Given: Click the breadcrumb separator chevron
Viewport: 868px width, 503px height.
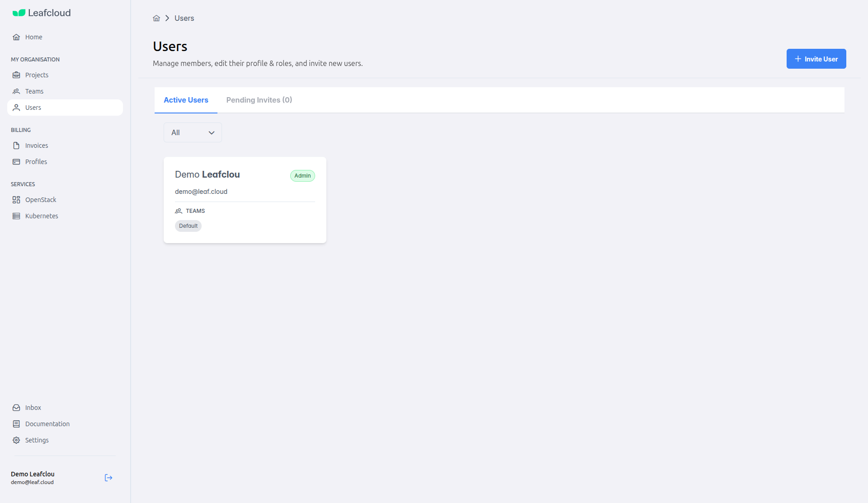Looking at the screenshot, I should pos(167,18).
